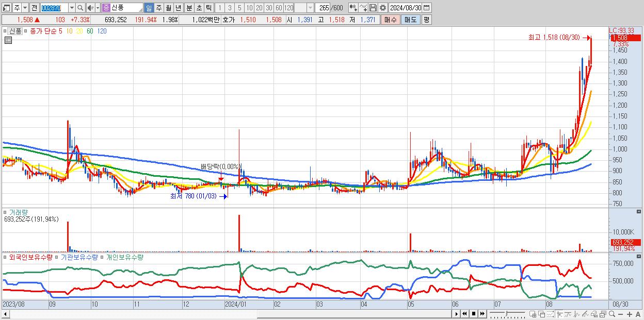Viewport: 644px width, 320px height.
Task: Click the stock code field 002870
Action: (54, 8)
